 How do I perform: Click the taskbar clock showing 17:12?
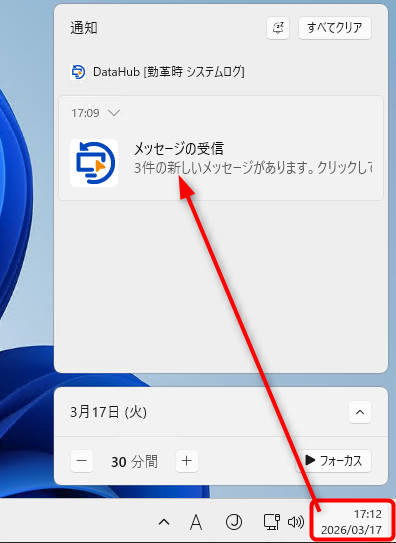[x=352, y=522]
